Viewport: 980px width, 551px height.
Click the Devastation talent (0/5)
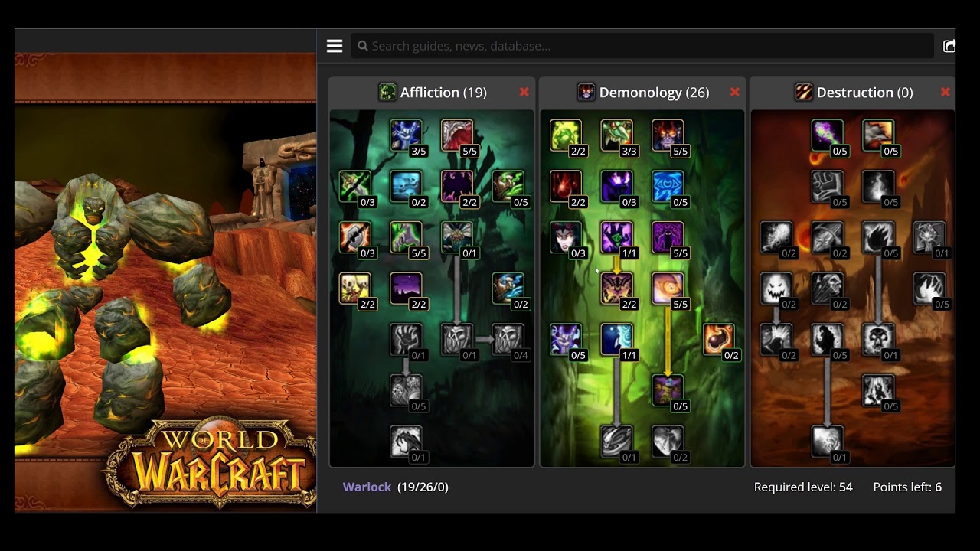tap(878, 237)
